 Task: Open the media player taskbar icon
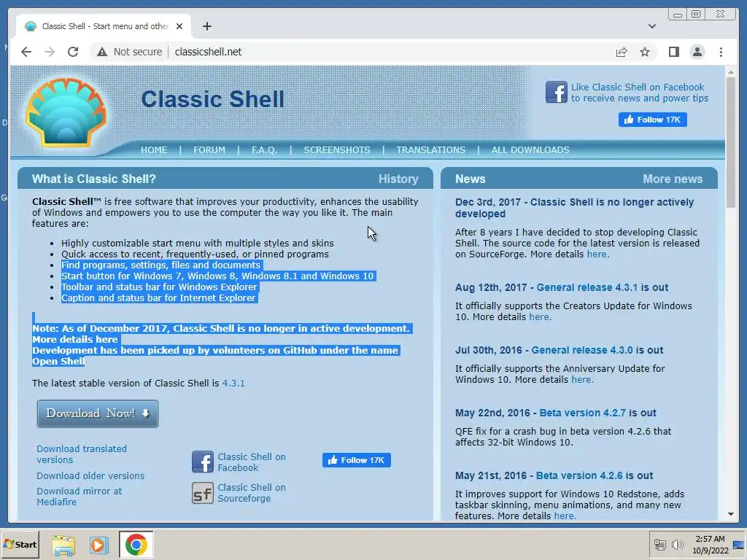(99, 545)
